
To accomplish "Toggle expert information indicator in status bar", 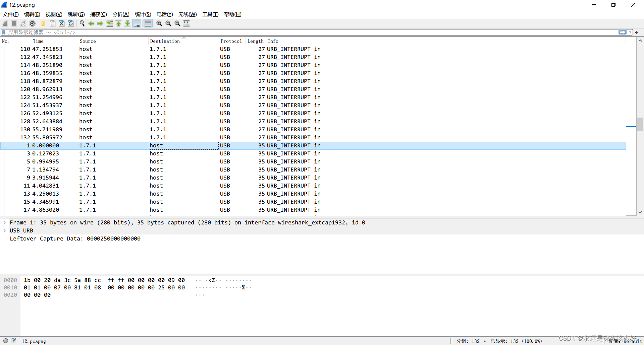I will click(x=6, y=341).
